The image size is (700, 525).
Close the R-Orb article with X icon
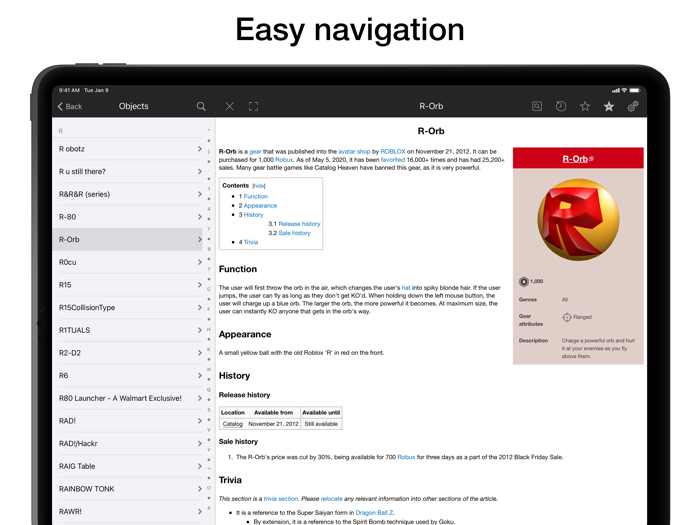229,106
